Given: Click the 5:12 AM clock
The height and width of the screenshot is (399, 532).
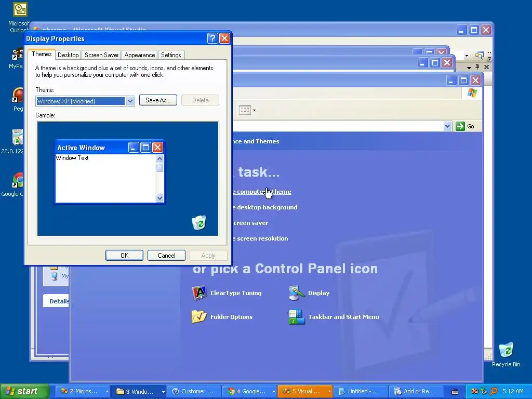Looking at the screenshot, I should pyautogui.click(x=513, y=392).
